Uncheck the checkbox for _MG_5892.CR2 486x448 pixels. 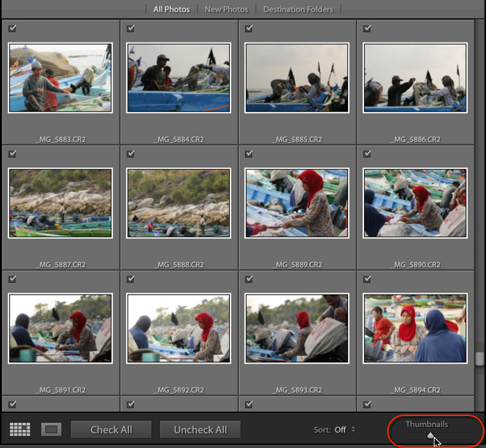click(x=131, y=279)
